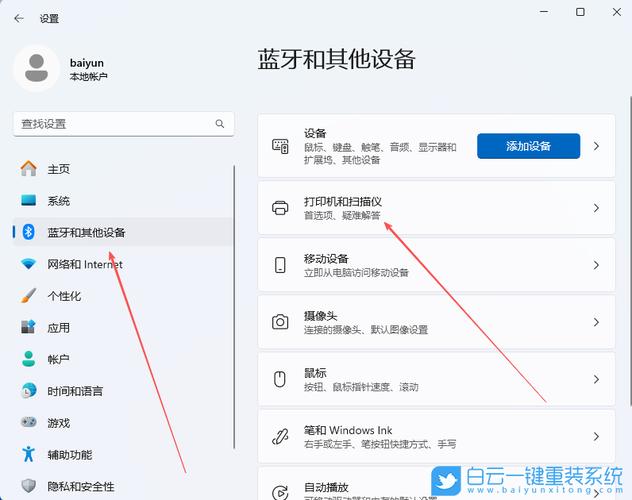The image size is (632, 500).
Task: Click the 移动设备 phone icon
Action: pyautogui.click(x=280, y=265)
